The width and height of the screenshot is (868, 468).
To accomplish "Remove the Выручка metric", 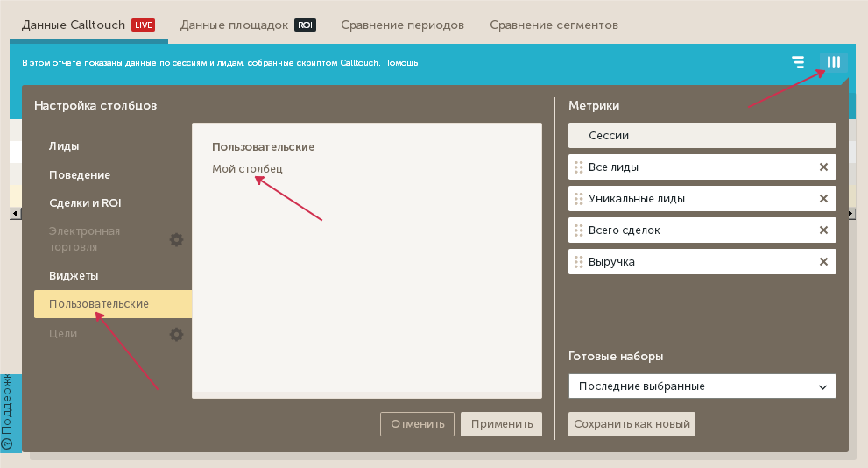I will [x=822, y=262].
